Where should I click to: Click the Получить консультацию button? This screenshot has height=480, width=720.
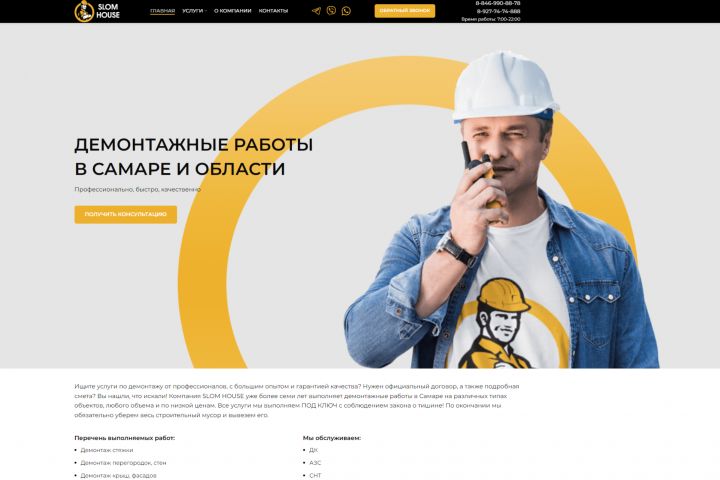tap(125, 215)
